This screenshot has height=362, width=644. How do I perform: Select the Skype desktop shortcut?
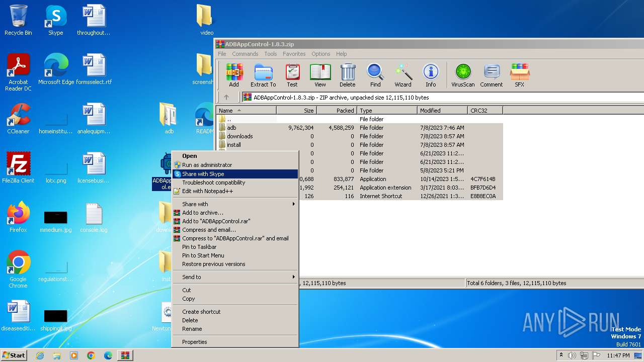pyautogui.click(x=56, y=20)
